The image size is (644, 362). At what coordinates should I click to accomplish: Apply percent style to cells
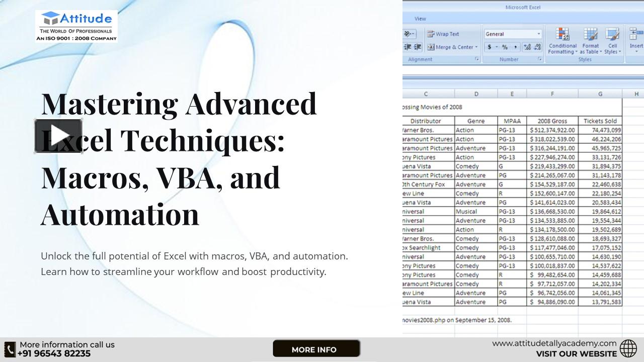tap(505, 47)
